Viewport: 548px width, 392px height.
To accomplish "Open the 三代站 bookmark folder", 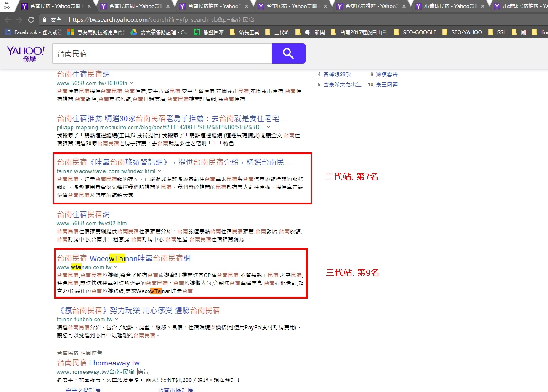I will (x=277, y=32).
